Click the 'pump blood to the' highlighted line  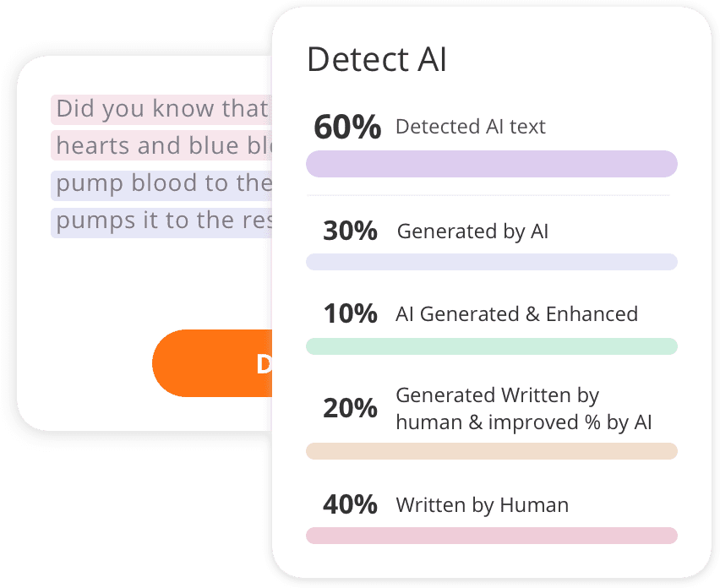click(161, 186)
